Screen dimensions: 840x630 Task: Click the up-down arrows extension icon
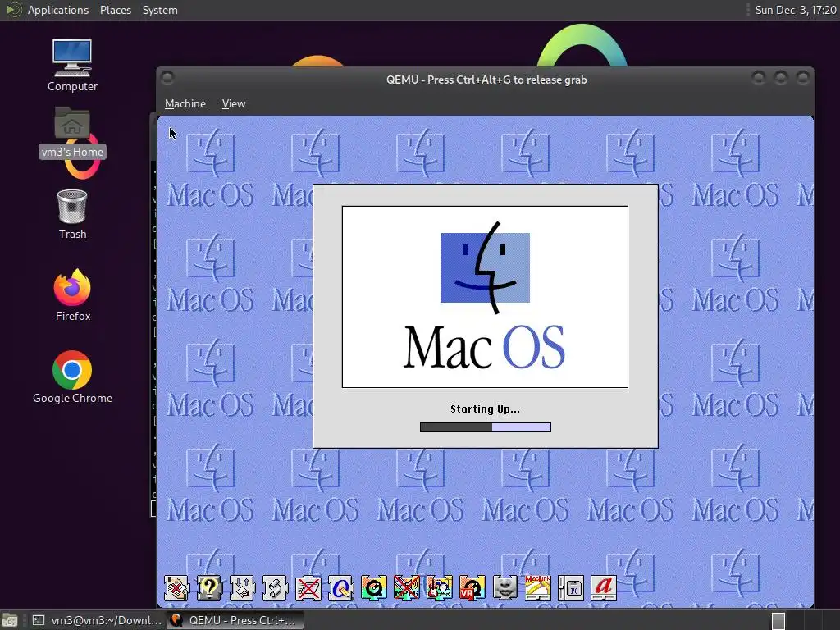pyautogui.click(x=242, y=587)
